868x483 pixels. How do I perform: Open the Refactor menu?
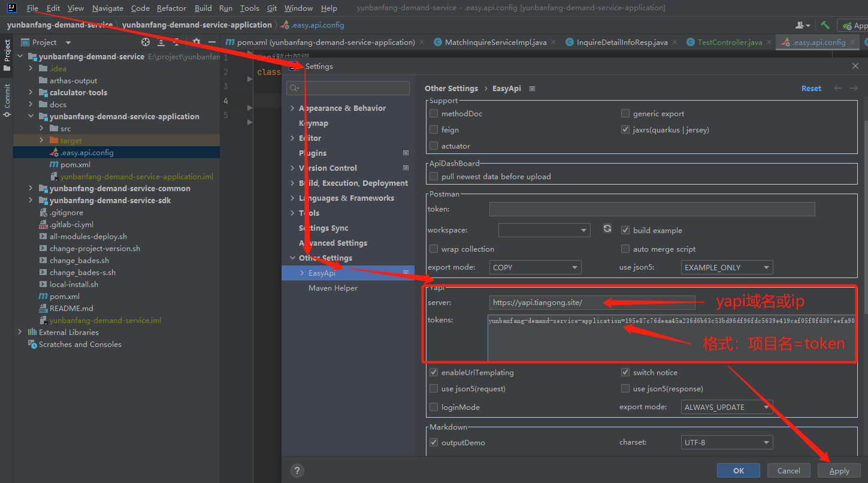171,8
